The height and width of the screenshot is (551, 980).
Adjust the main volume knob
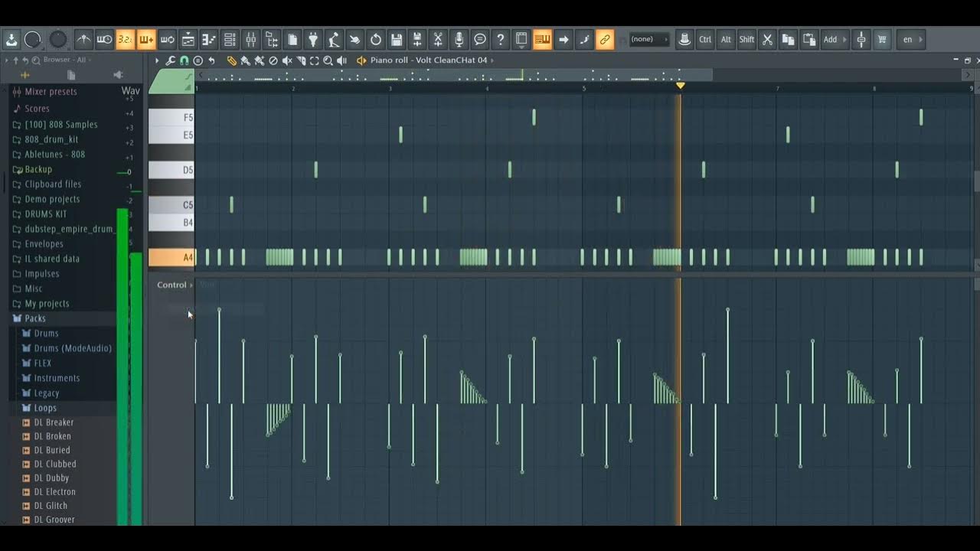tap(32, 39)
